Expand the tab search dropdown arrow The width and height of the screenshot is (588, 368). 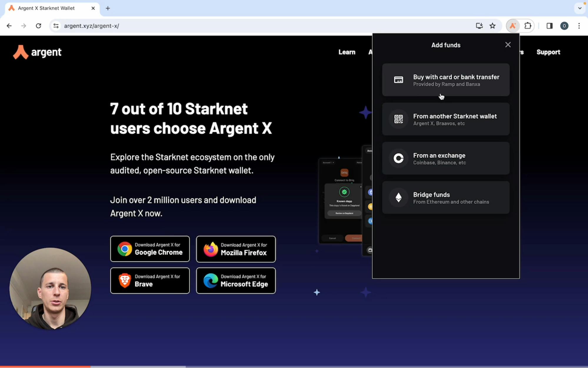[x=580, y=8]
